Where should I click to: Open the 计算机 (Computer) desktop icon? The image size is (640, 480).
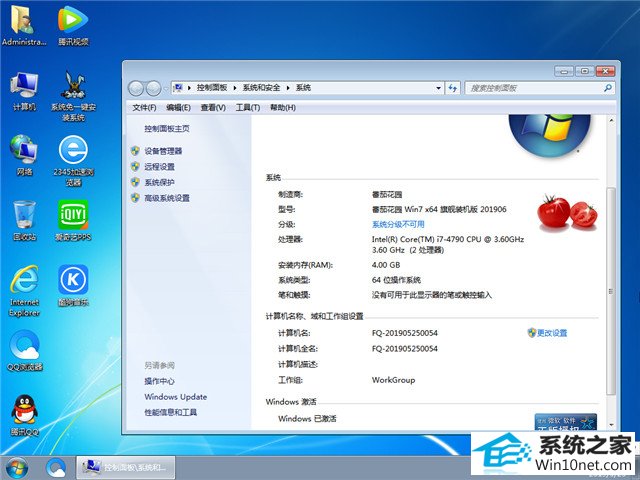click(24, 91)
